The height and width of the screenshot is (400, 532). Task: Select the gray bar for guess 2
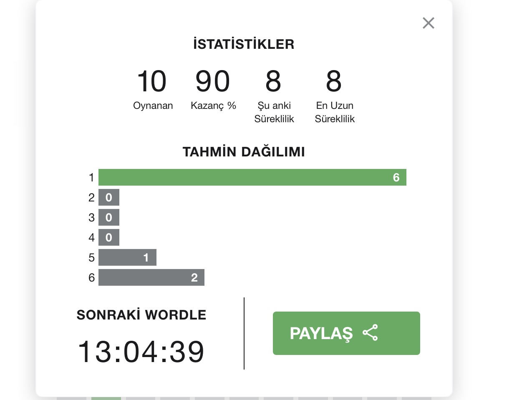click(x=109, y=197)
